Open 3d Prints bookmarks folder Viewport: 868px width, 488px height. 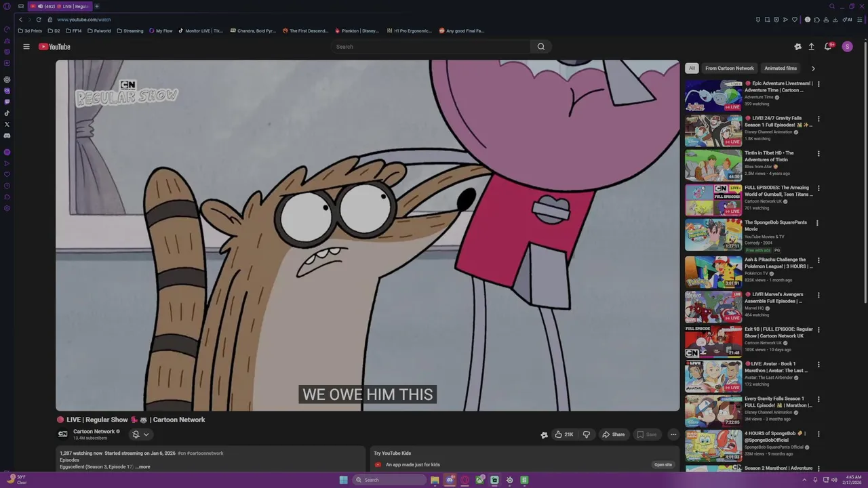coord(31,30)
